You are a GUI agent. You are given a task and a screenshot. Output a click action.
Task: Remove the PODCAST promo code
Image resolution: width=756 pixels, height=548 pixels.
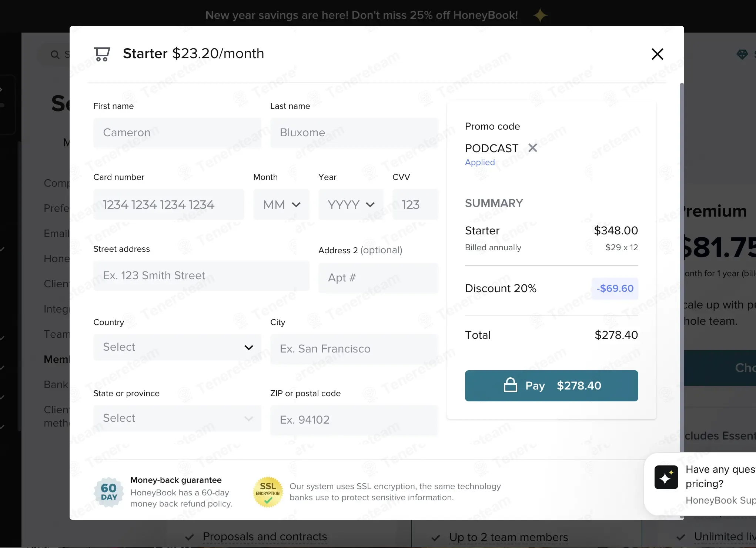point(533,148)
